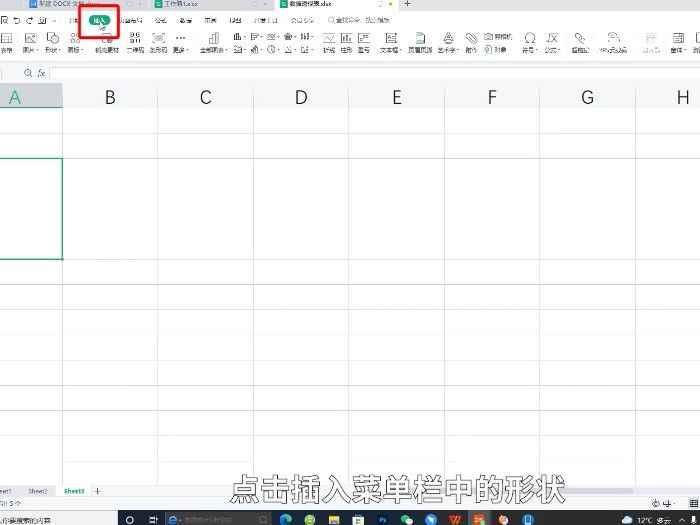
Task: Click the Header and Footer icon
Action: (420, 42)
